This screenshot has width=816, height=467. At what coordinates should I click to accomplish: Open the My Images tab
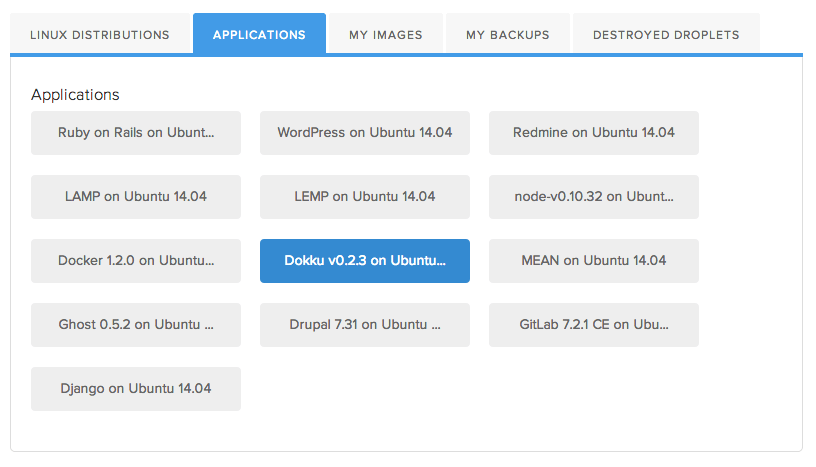click(x=385, y=34)
